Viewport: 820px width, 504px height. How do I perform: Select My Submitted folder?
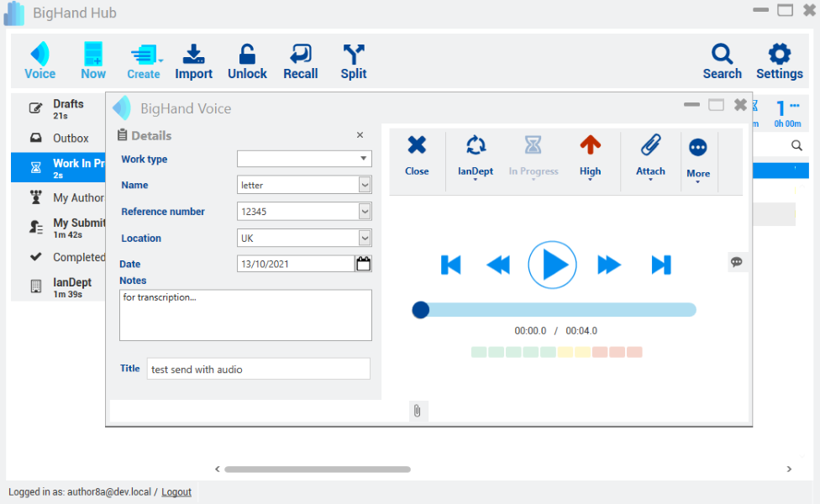[x=58, y=228]
